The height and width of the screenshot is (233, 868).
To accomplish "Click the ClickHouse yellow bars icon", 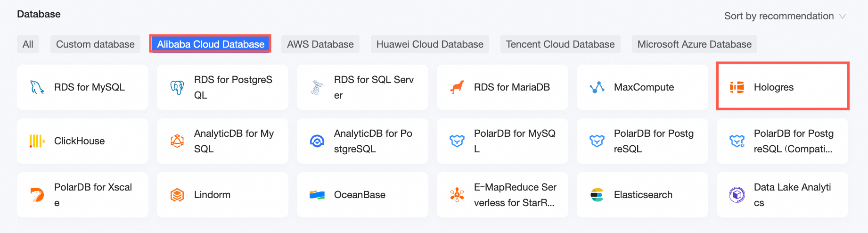I will pyautogui.click(x=37, y=141).
